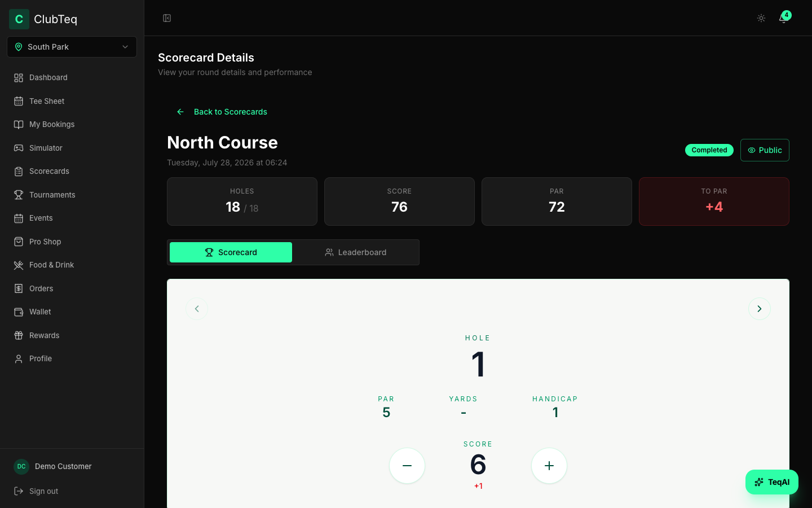Open the TeqAI assistant
Image resolution: width=812 pixels, height=508 pixels.
pos(772,482)
